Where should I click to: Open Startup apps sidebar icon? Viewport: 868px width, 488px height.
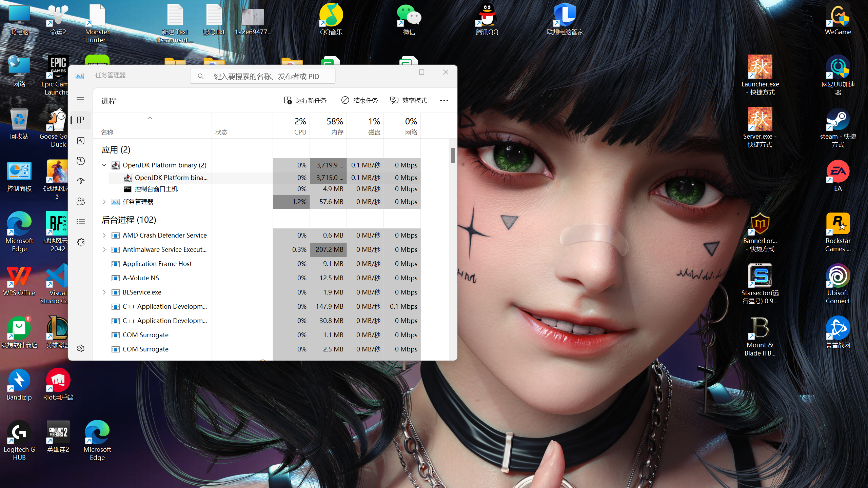[x=81, y=181]
